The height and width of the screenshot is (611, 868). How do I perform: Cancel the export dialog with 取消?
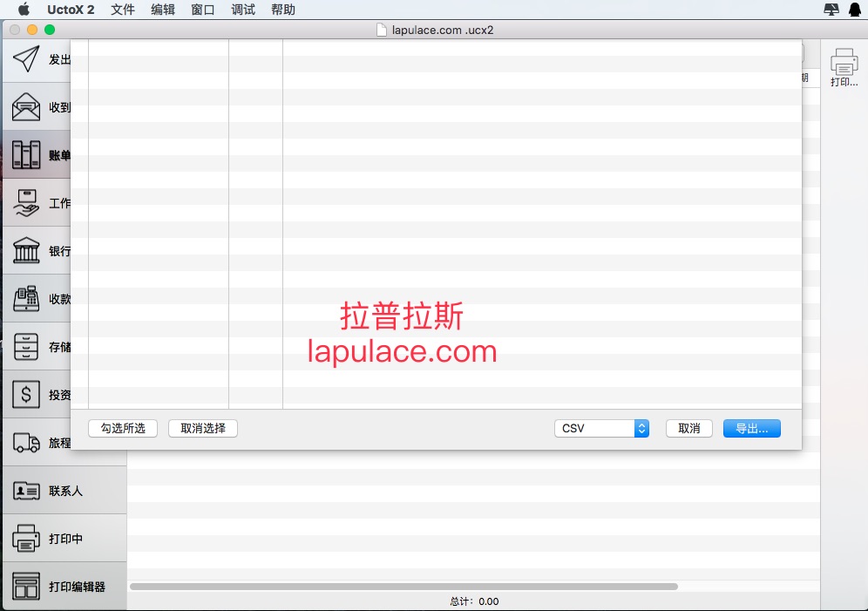coord(689,428)
